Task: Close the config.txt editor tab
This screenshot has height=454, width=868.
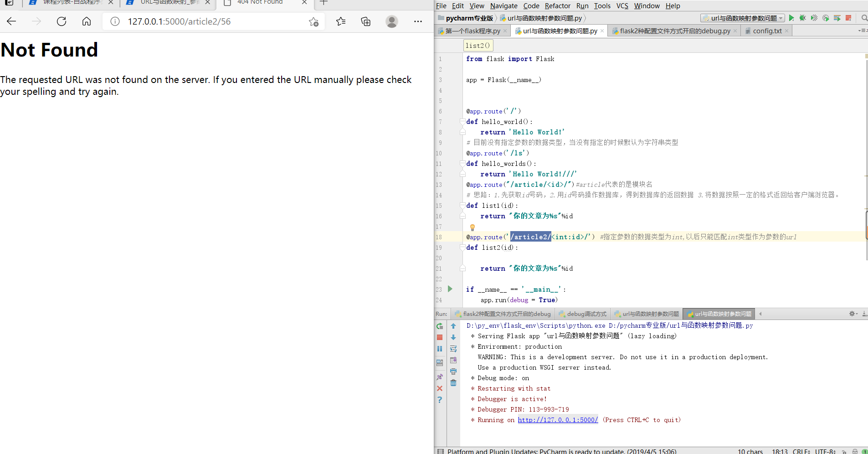Action: click(786, 31)
